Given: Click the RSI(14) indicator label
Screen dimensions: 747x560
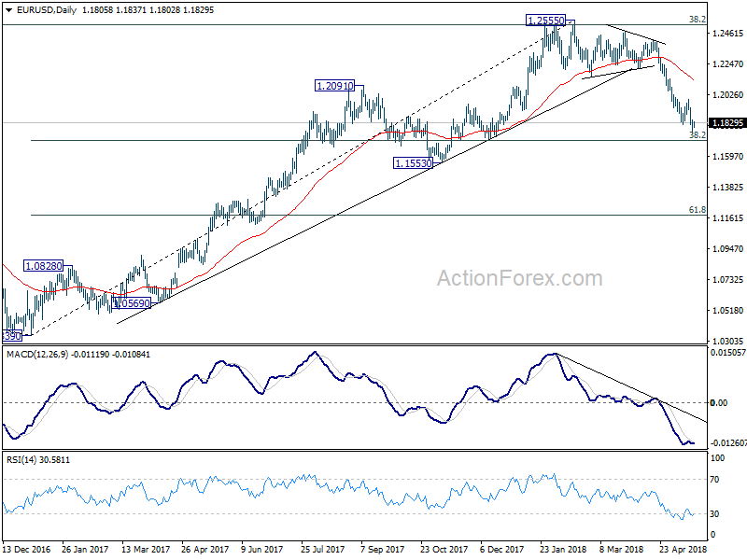Looking at the screenshot, I should [x=21, y=459].
